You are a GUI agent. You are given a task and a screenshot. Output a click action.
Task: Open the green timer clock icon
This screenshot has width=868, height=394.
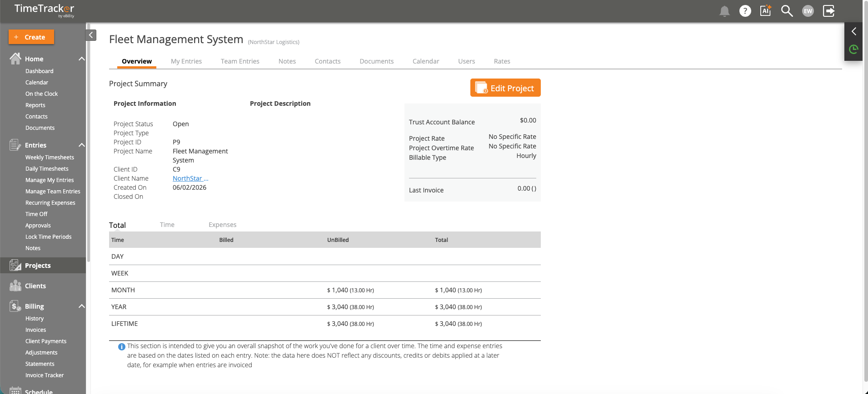pos(853,49)
